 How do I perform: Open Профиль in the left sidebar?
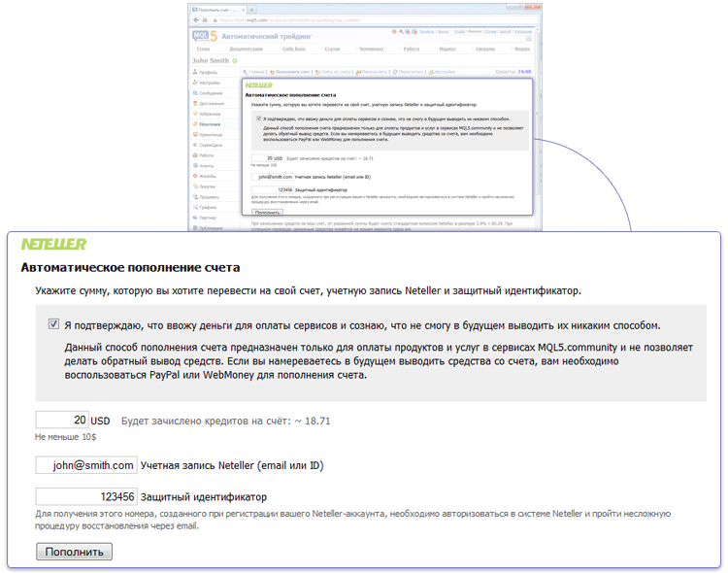point(207,72)
